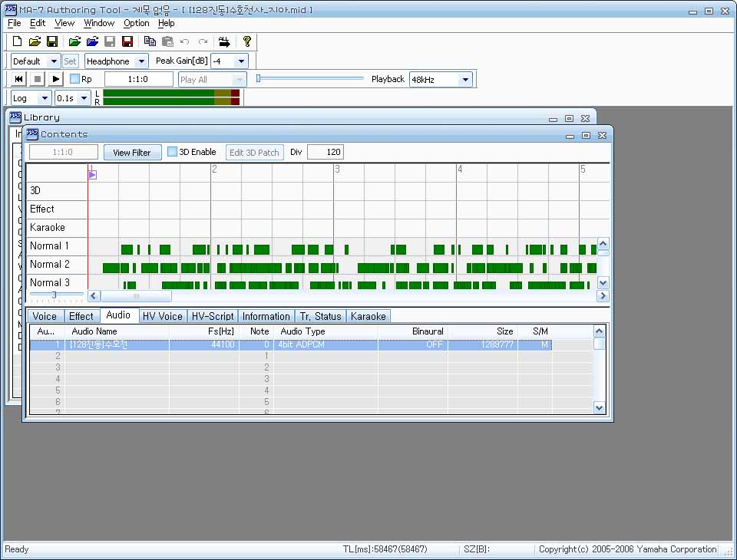Viewport: 737px width, 560px height.
Task: Toggle the Rp repeat checkbox
Action: (74, 78)
